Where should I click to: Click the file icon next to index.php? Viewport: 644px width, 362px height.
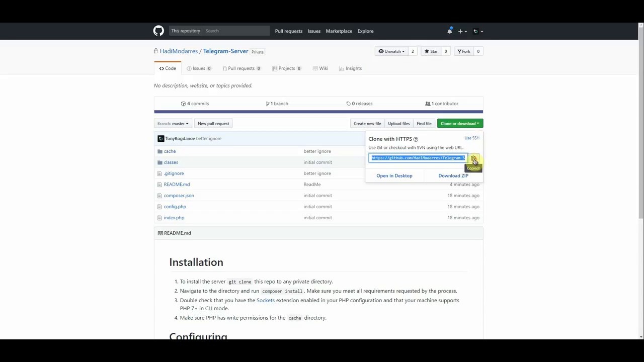[159, 218]
